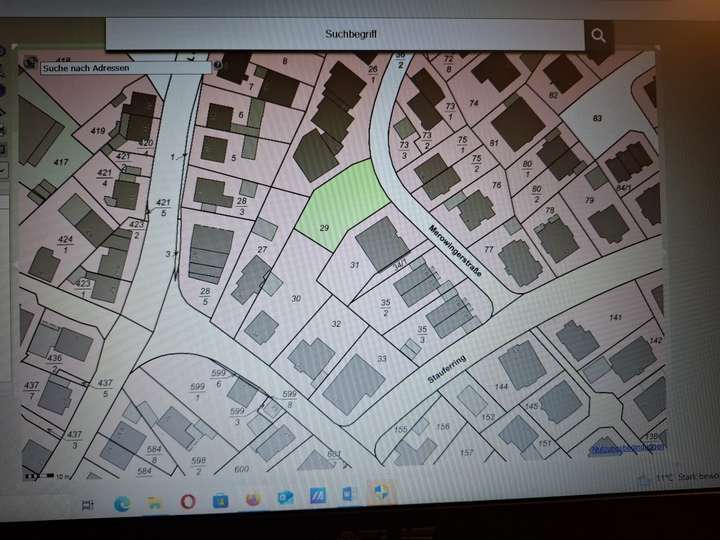Screen dimensions: 720x540
Task: Click the colorful pinwheel app in the taskbar
Action: pyautogui.click(x=381, y=491)
